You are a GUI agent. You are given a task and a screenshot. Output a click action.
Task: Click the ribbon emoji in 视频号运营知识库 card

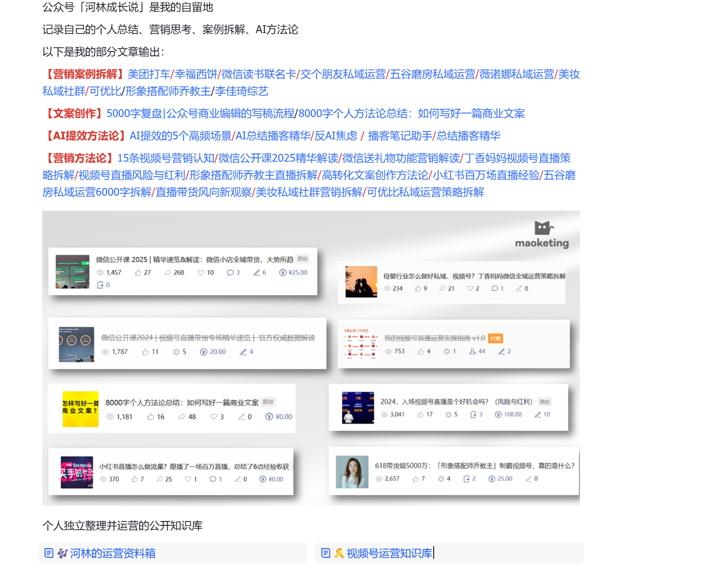(339, 553)
